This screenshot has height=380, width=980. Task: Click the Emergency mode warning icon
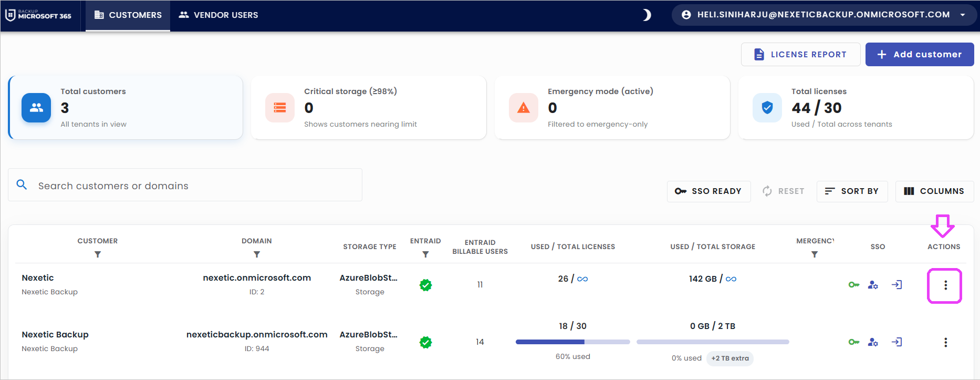(x=524, y=108)
